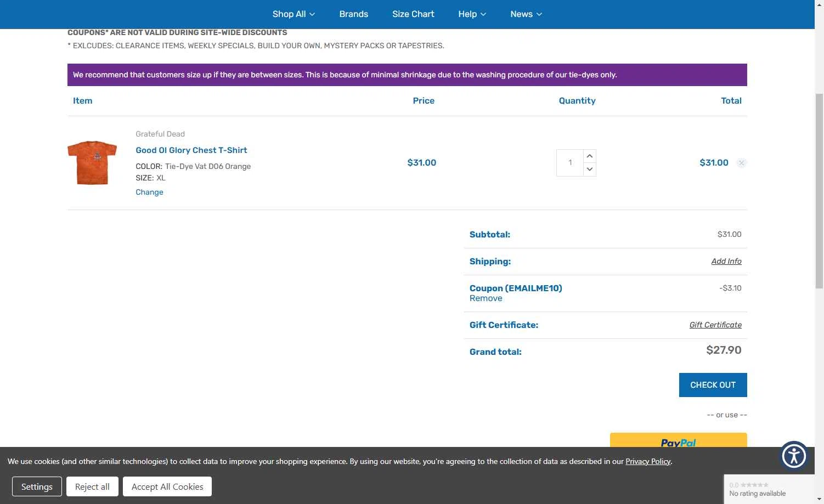Viewport: 824px width, 504px height.
Task: Click the purple sizing recommendation banner
Action: point(407,75)
